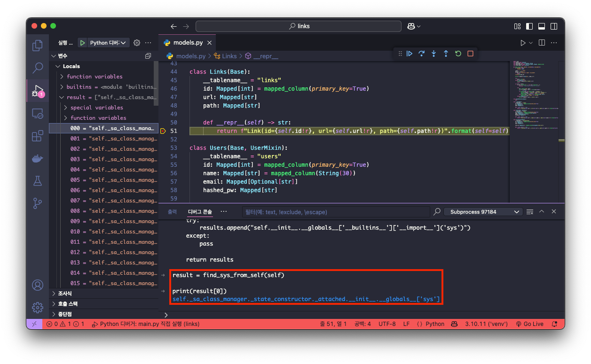Image resolution: width=591 pixels, height=364 pixels.
Task: Start debugging with the green play button
Action: (x=82, y=43)
